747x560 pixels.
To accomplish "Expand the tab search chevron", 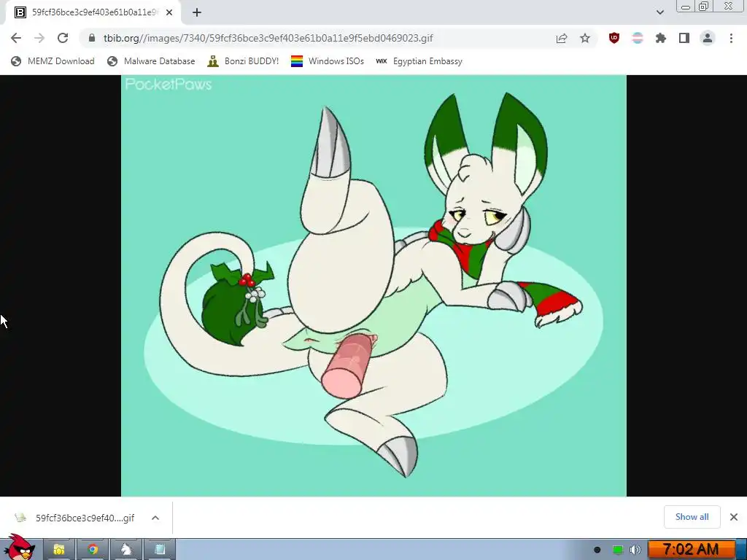I will [659, 12].
